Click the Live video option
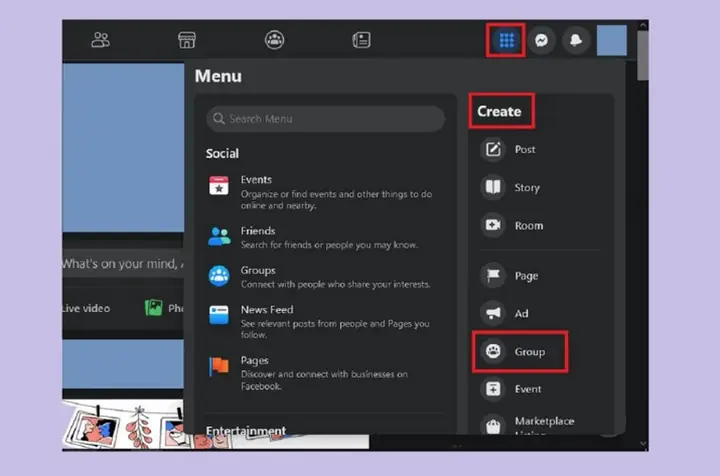 click(x=86, y=308)
